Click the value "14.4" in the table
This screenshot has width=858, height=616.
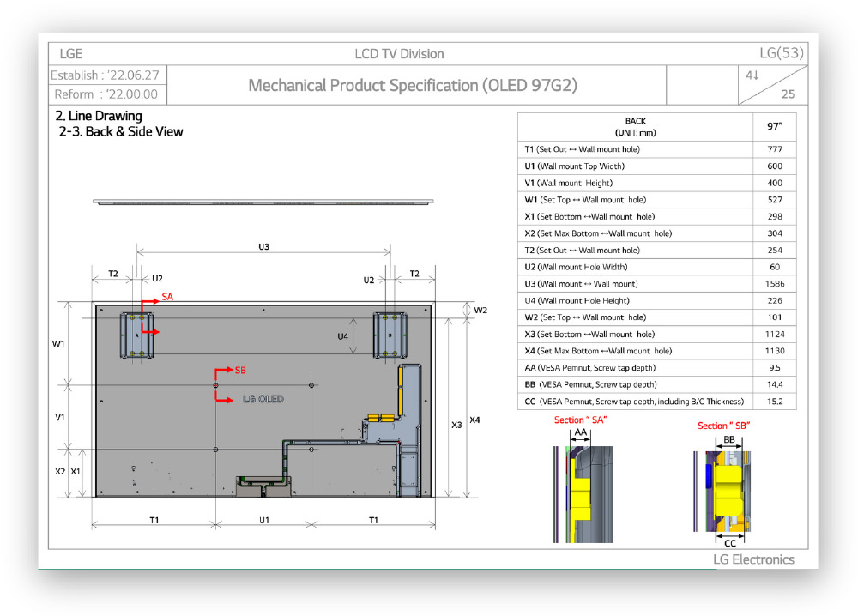coord(774,384)
